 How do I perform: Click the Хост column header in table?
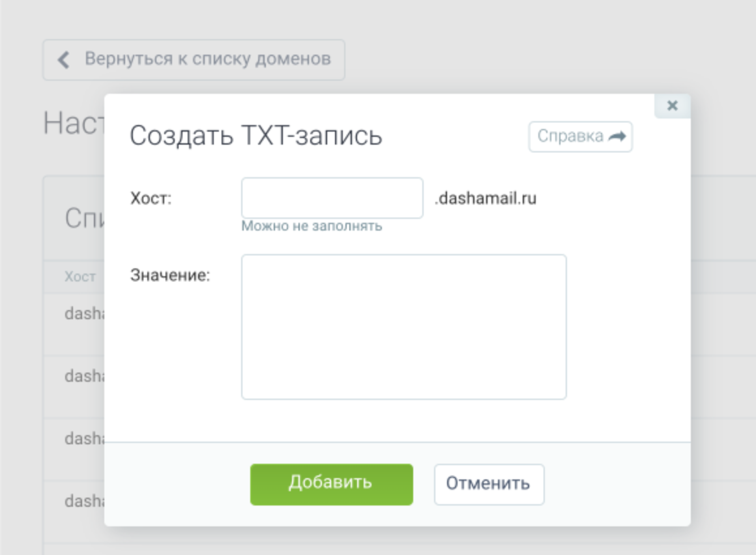(x=80, y=277)
